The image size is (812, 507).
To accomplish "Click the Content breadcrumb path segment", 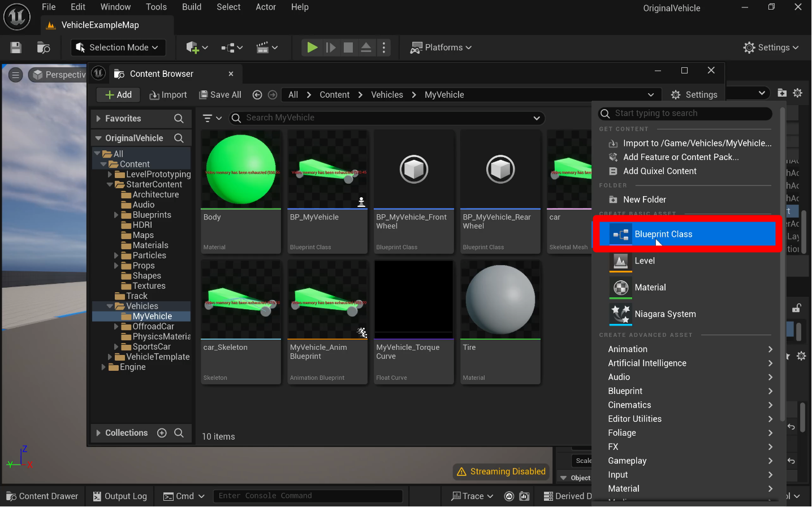I will pos(335,95).
